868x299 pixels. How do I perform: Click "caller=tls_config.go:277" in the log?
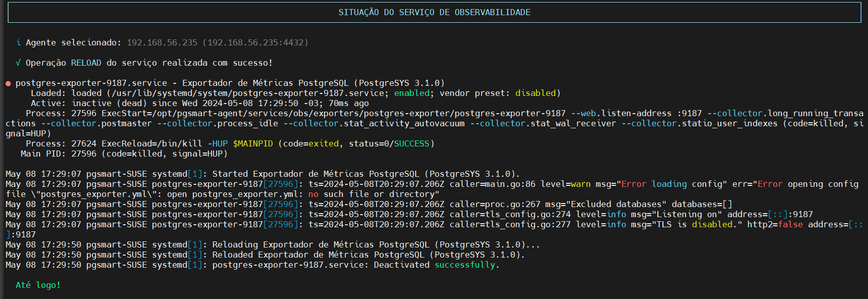click(x=510, y=224)
